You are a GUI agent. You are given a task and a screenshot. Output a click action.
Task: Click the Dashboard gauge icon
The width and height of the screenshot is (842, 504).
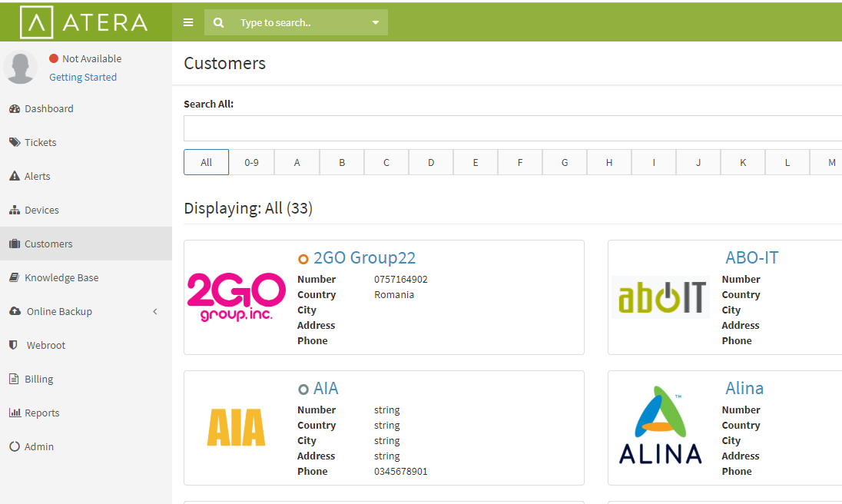click(x=15, y=109)
